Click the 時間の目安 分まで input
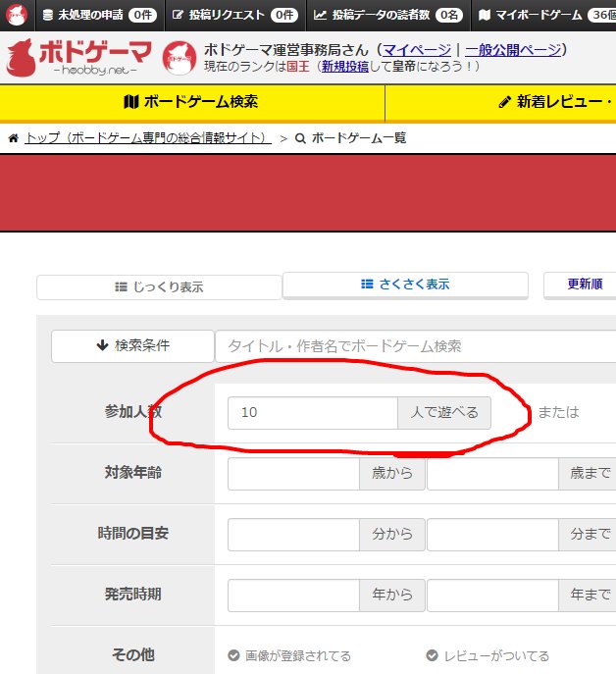Screen dimensions: 616x674 coord(492,535)
